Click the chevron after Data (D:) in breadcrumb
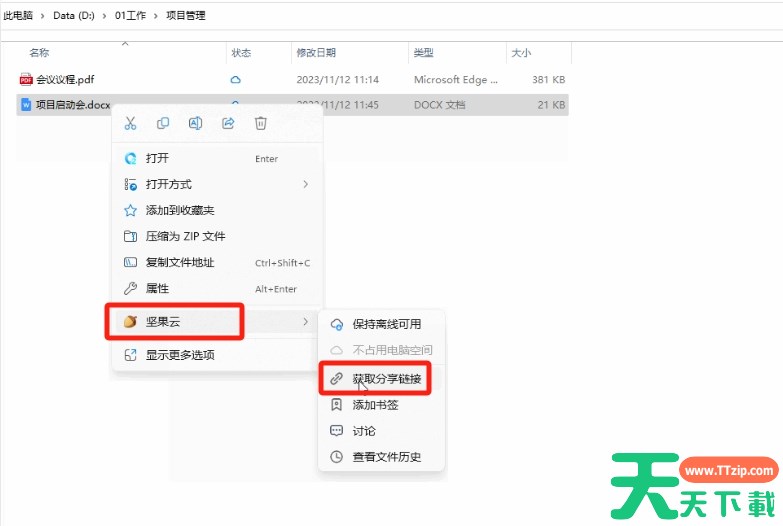The height and width of the screenshot is (526, 783). tap(106, 15)
